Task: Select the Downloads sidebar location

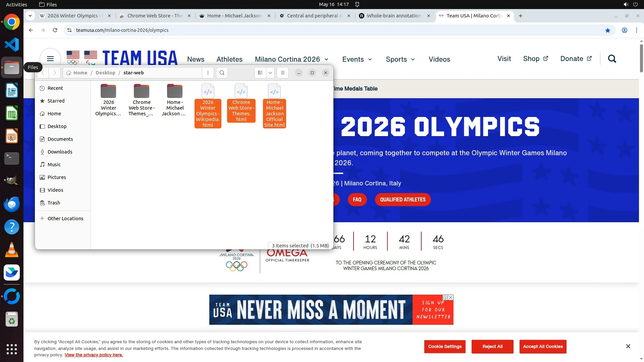Action: [60, 152]
